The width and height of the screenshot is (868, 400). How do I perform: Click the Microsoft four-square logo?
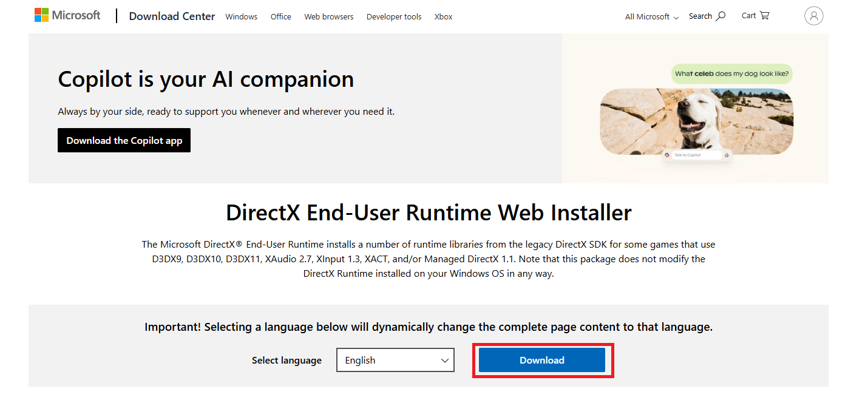click(41, 15)
